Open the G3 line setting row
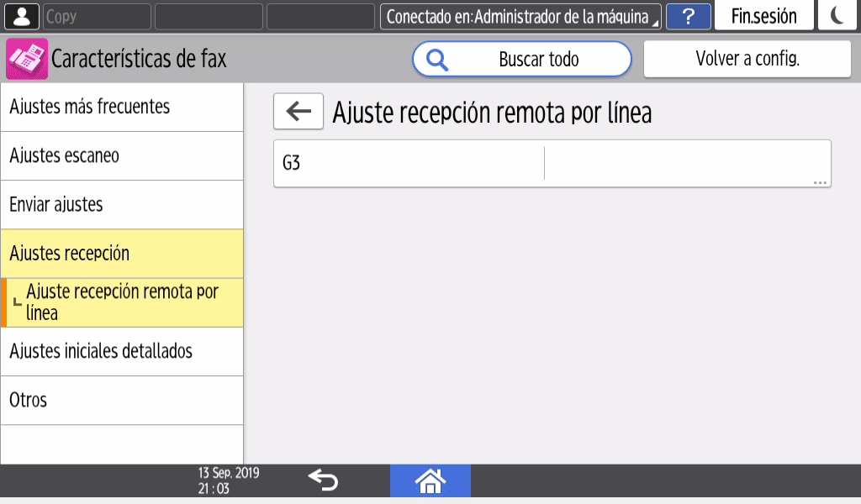861x504 pixels. coord(552,163)
